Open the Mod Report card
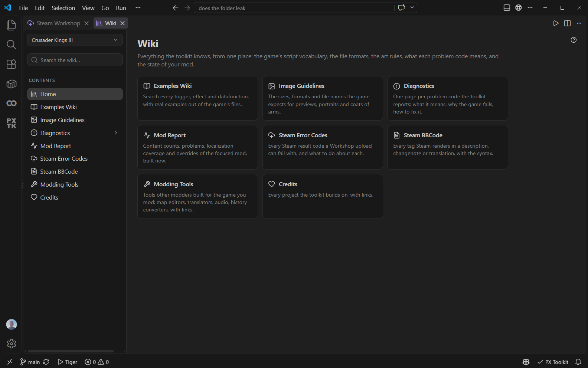The width and height of the screenshot is (588, 368). (197, 147)
